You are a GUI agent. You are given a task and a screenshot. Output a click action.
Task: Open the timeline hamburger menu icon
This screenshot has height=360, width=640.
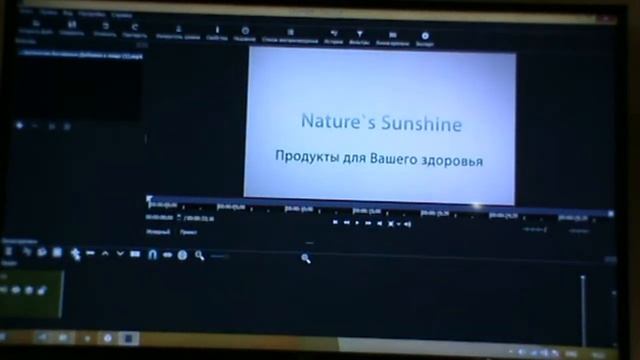click(9, 251)
